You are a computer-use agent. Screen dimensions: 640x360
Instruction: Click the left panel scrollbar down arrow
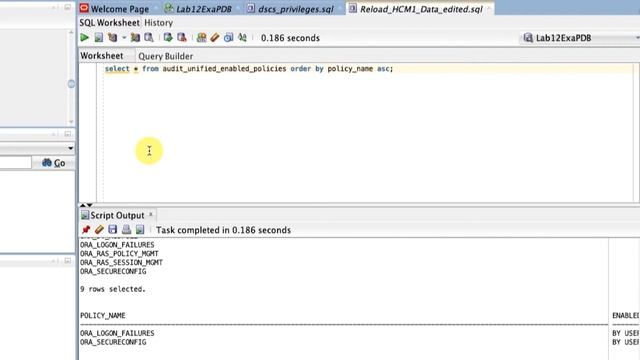coord(71,122)
